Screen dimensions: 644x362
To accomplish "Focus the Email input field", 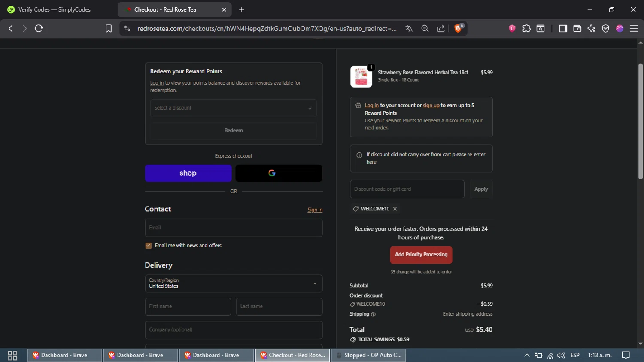I will pyautogui.click(x=234, y=228).
